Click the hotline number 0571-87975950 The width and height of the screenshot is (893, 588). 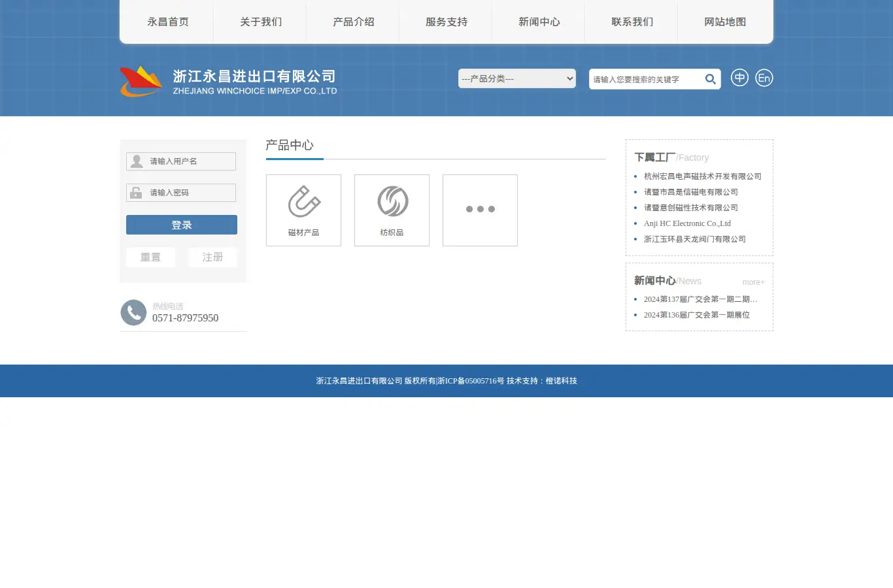pos(185,318)
